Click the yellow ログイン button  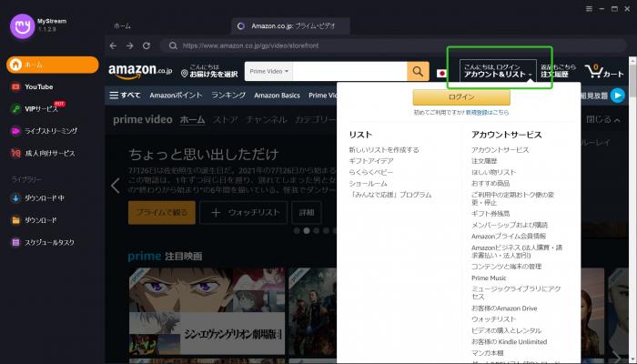(461, 97)
